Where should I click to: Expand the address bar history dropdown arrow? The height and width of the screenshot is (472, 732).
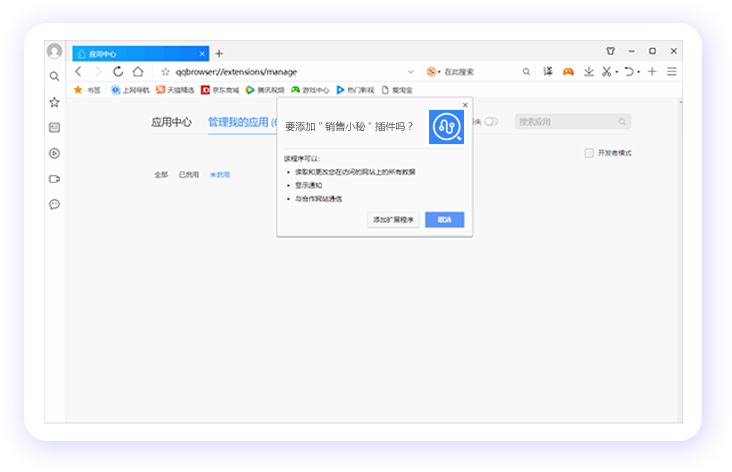click(411, 72)
